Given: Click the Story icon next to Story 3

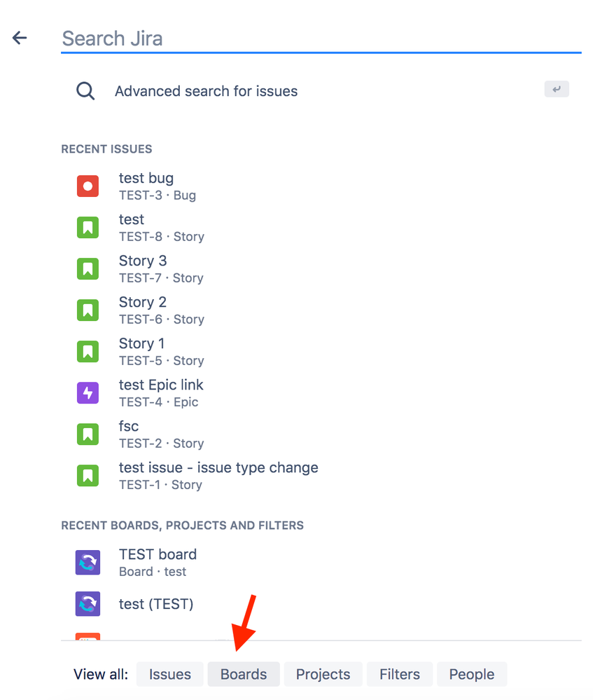Looking at the screenshot, I should click(88, 268).
